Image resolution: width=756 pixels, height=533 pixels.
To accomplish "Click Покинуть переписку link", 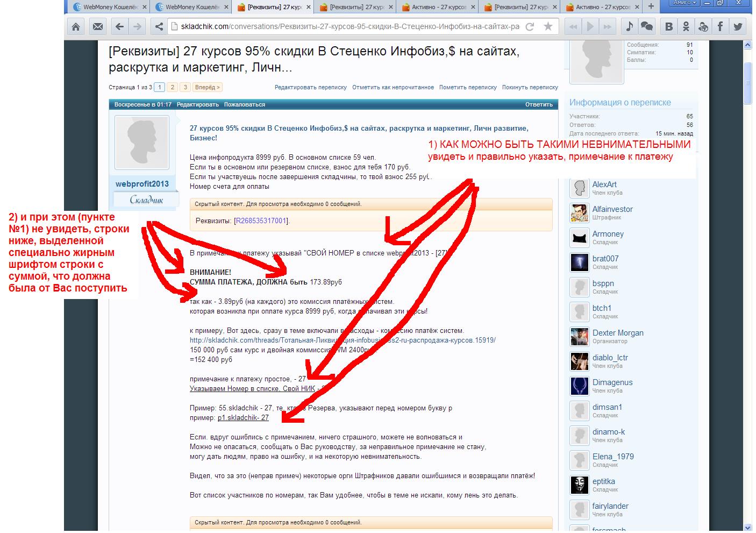I will point(530,87).
